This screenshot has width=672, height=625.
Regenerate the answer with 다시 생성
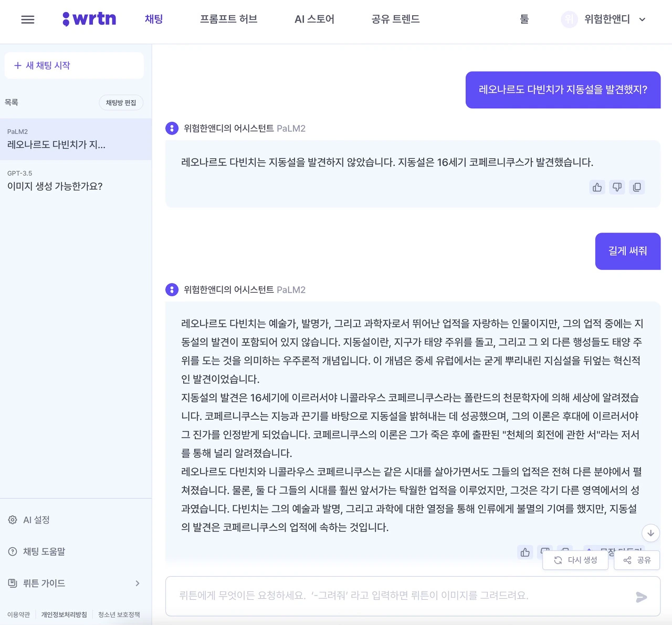[x=575, y=560]
